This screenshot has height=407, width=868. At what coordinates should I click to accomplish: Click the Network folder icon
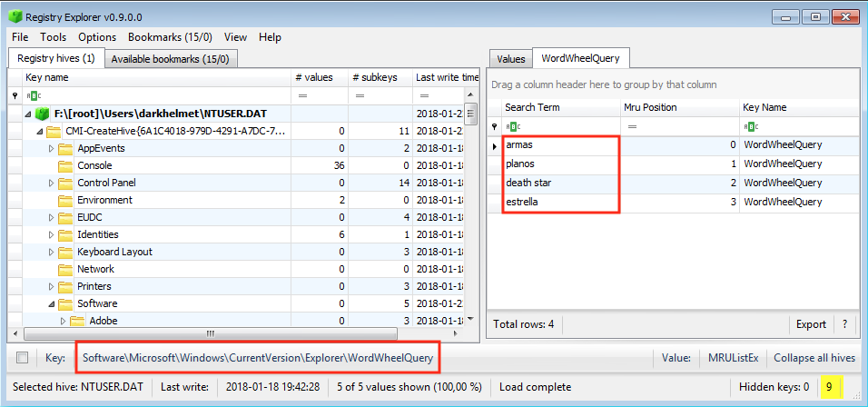tap(64, 269)
